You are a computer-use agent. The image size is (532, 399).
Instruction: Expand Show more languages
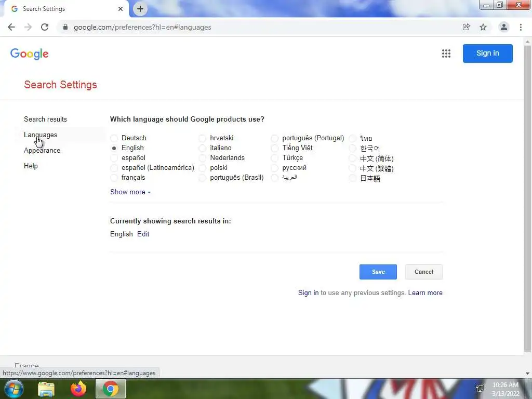click(x=130, y=192)
